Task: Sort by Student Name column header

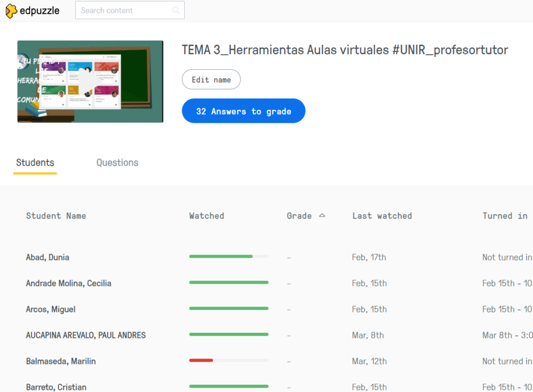Action: click(x=56, y=216)
